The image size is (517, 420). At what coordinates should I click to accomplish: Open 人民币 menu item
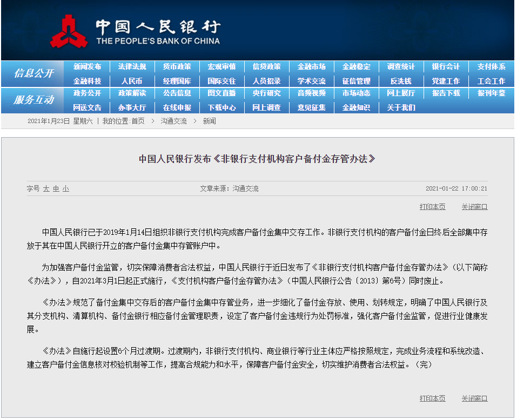132,81
